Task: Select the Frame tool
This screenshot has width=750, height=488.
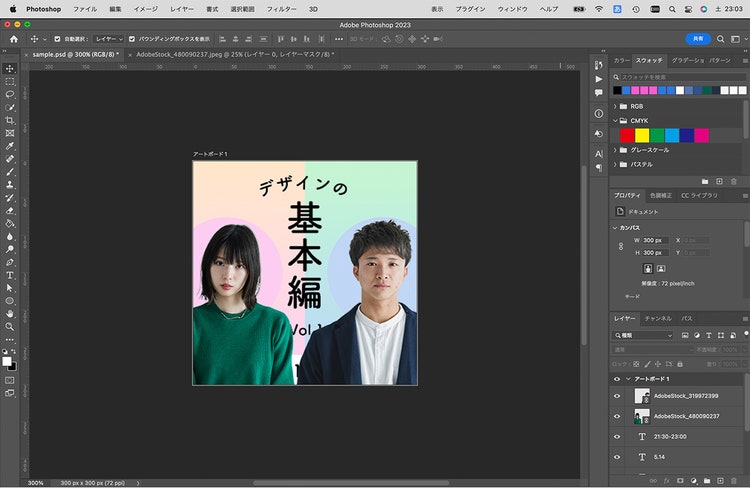Action: tap(10, 133)
